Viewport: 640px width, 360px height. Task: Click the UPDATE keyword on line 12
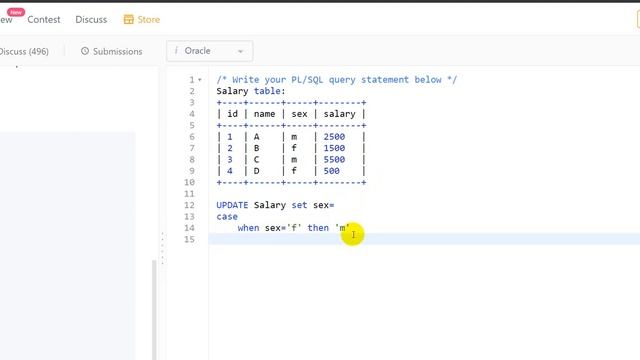click(232, 205)
